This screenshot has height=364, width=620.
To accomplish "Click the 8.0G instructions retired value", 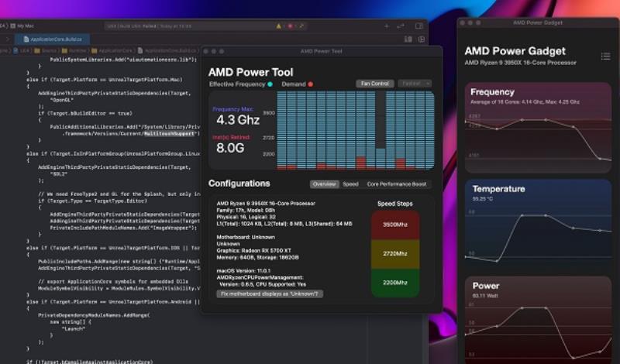I will [230, 148].
